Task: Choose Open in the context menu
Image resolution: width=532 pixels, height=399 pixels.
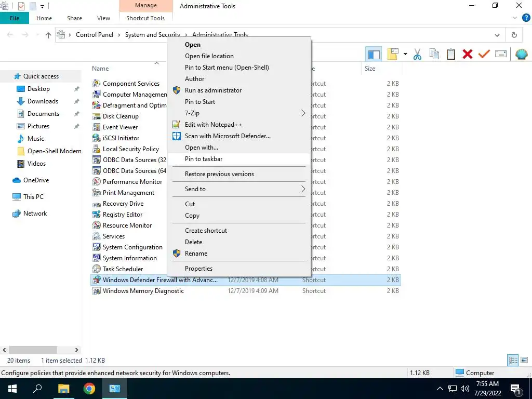Action: pyautogui.click(x=239, y=45)
